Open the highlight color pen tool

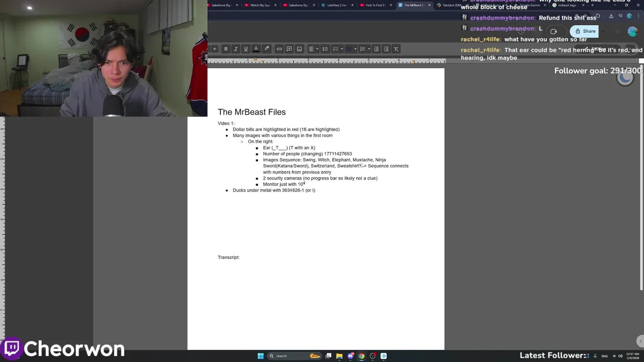click(267, 49)
